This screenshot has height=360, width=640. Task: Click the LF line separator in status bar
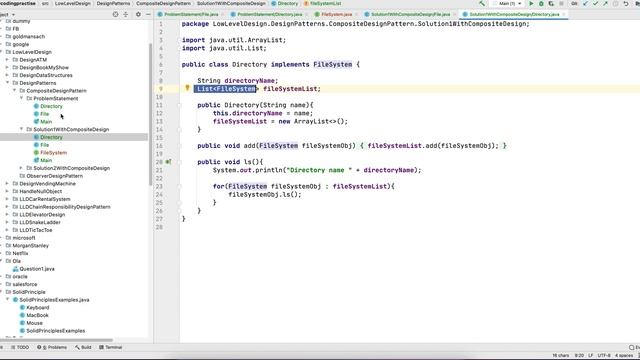590,356
